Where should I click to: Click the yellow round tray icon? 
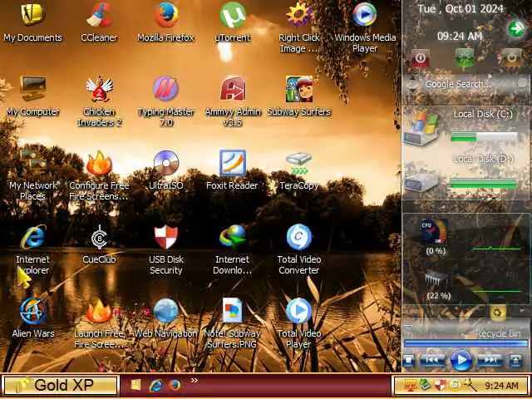point(455,385)
